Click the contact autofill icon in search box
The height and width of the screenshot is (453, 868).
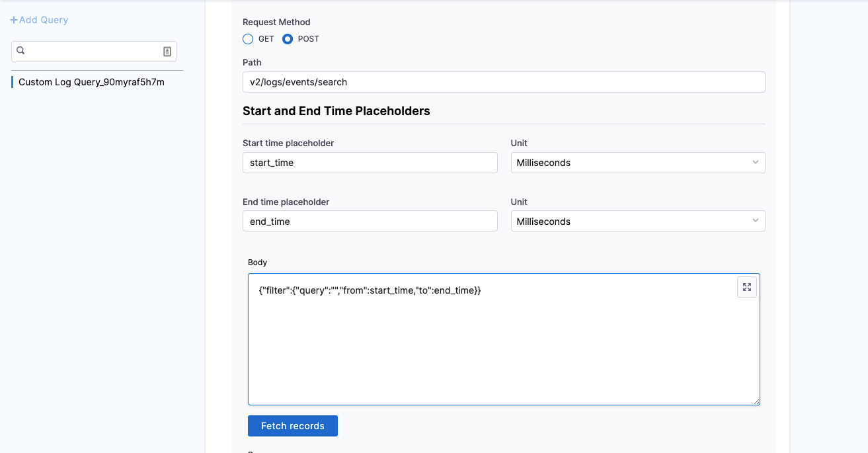[167, 52]
